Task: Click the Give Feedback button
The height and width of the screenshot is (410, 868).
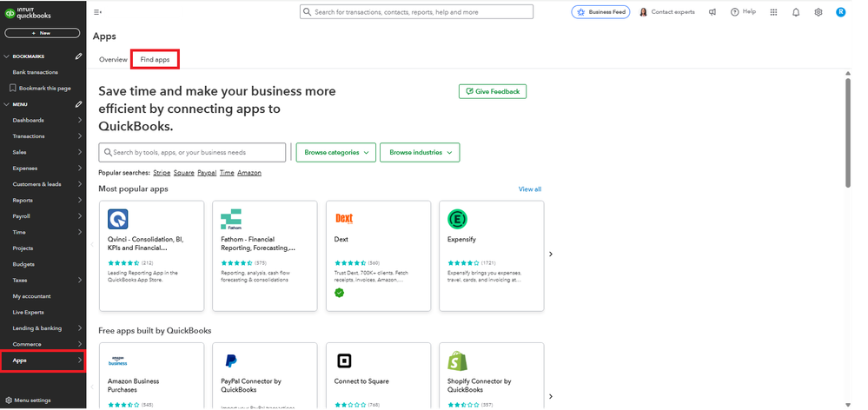Action: 493,91
